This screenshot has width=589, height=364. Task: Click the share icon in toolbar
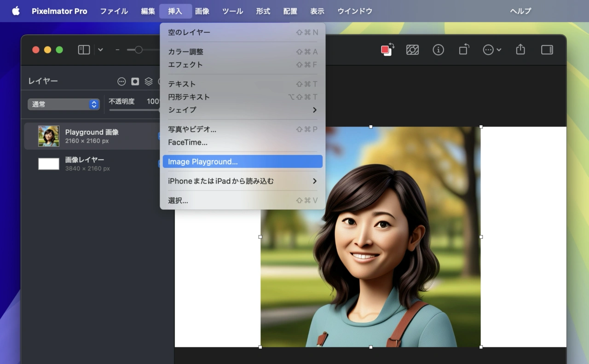[520, 49]
